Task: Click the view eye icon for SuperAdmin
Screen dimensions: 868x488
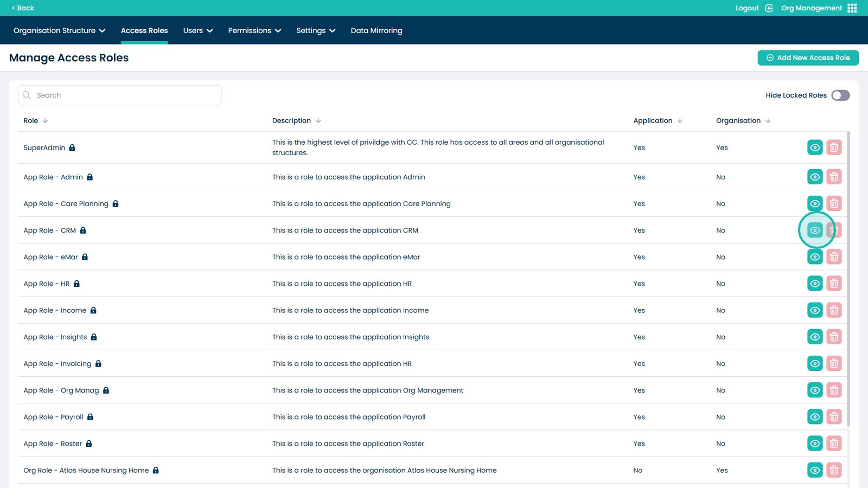Action: tap(815, 147)
